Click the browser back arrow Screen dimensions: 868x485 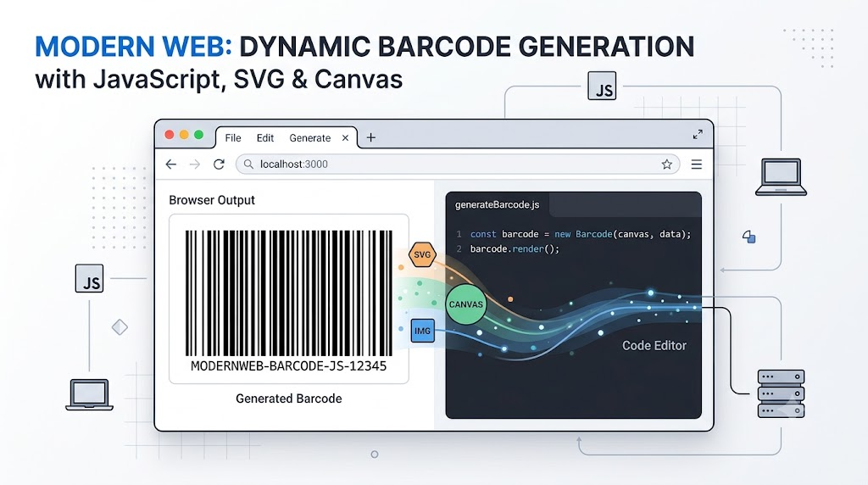tap(171, 164)
